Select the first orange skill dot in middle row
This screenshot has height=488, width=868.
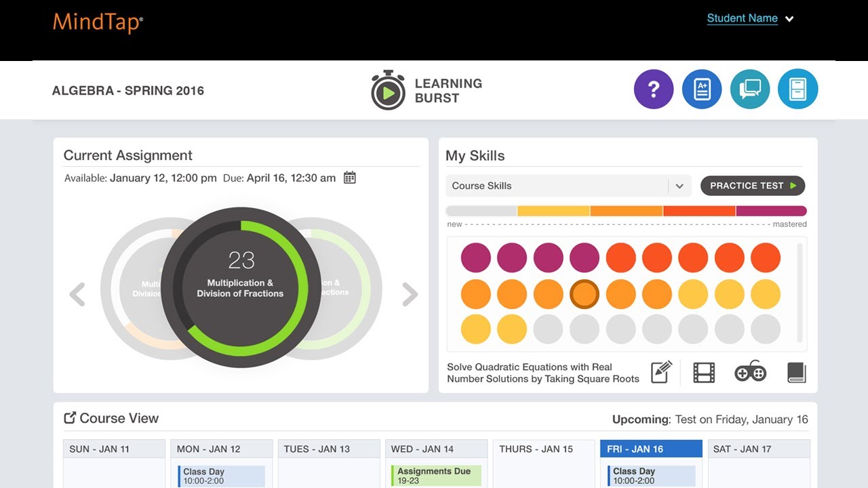click(x=476, y=294)
